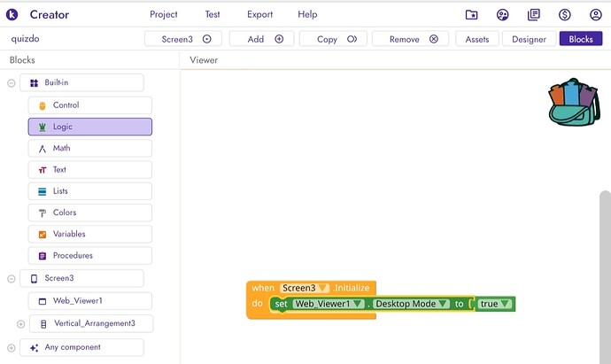Image resolution: width=611 pixels, height=364 pixels.
Task: Open the library docs icon in header
Action: point(533,15)
